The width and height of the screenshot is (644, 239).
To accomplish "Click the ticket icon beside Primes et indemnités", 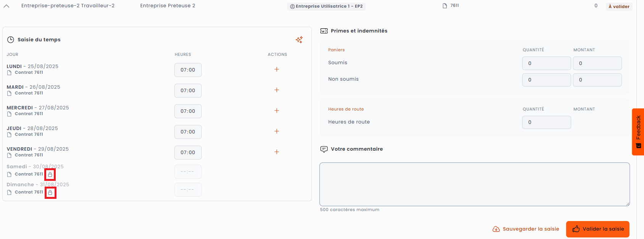I will coord(324,31).
